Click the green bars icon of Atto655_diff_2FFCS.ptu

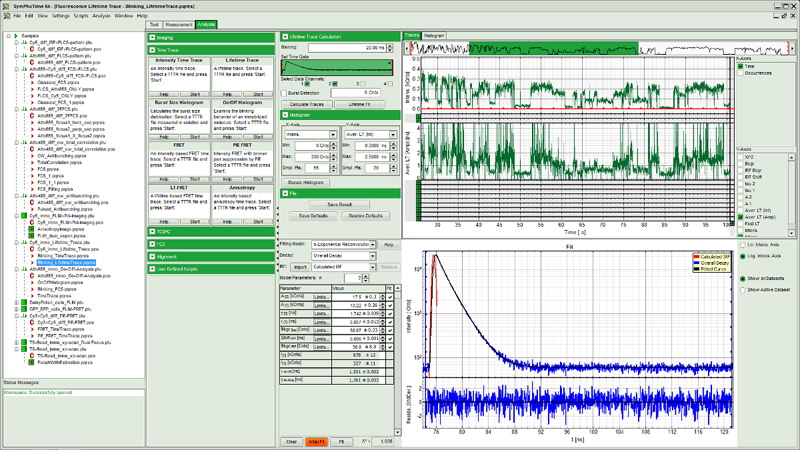pyautogui.click(x=24, y=109)
